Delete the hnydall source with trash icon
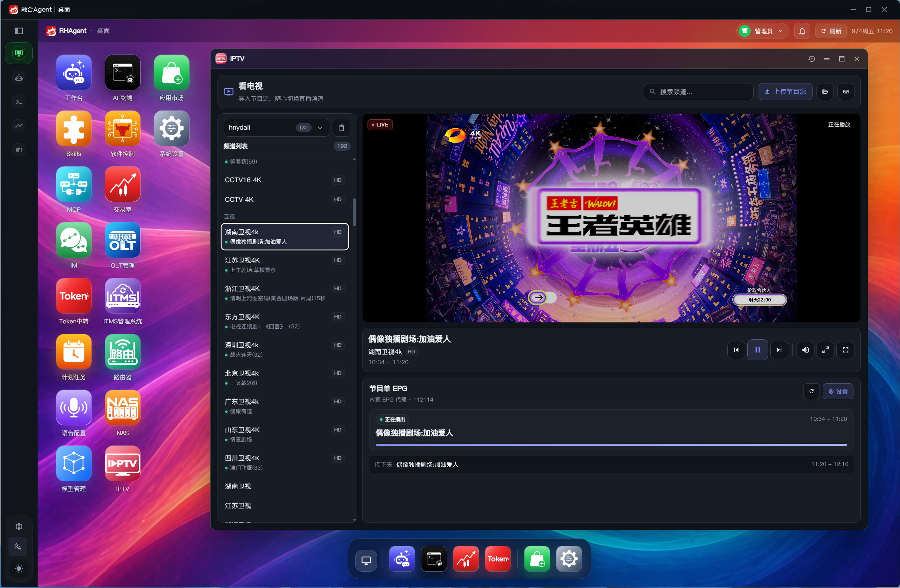 point(342,127)
